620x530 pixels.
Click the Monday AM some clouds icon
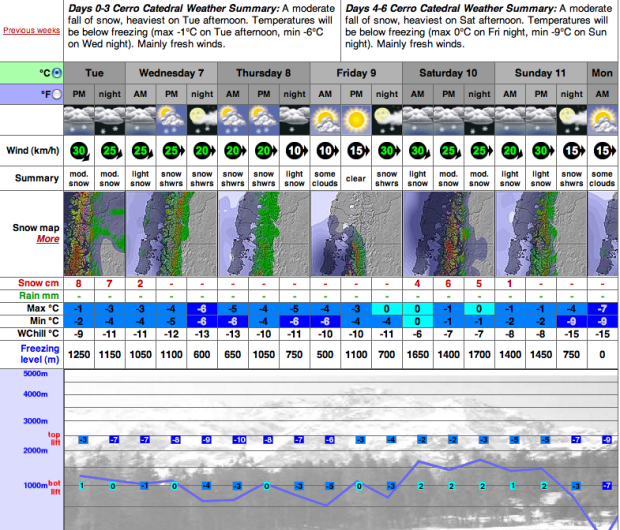[603, 120]
